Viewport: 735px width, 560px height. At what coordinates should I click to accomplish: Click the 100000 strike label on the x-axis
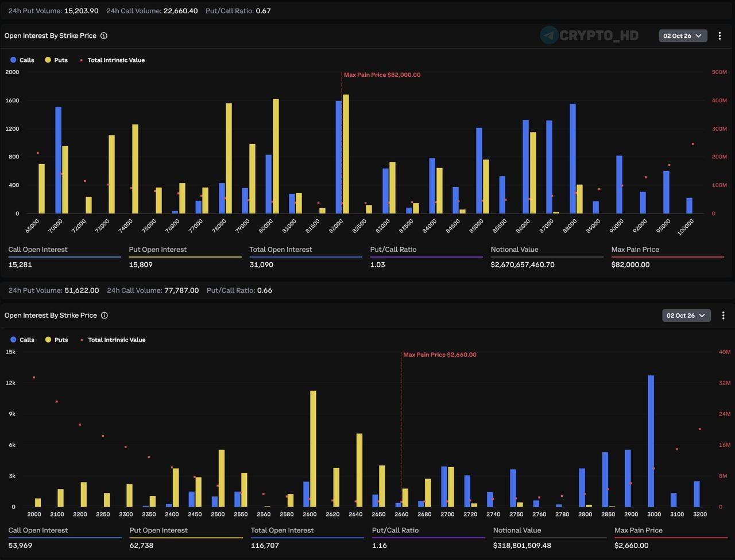(x=686, y=227)
